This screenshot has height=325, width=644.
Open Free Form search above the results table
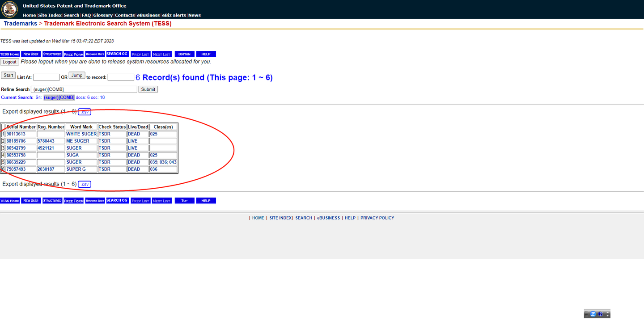(74, 54)
